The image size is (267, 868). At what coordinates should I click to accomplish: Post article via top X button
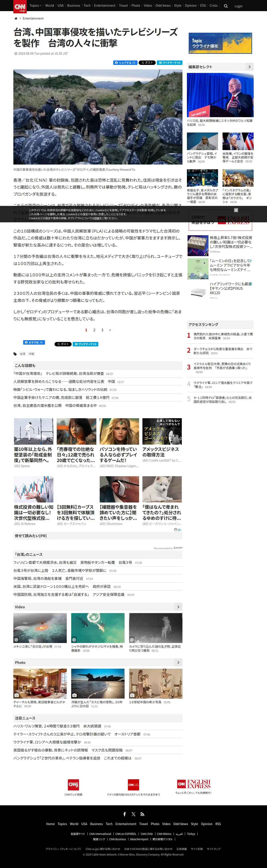[147, 63]
